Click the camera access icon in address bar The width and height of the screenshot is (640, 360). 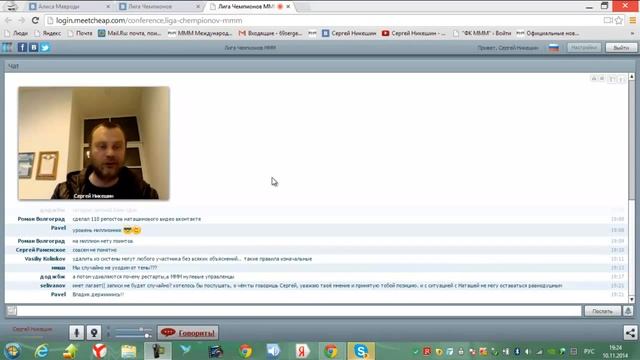pos(608,20)
